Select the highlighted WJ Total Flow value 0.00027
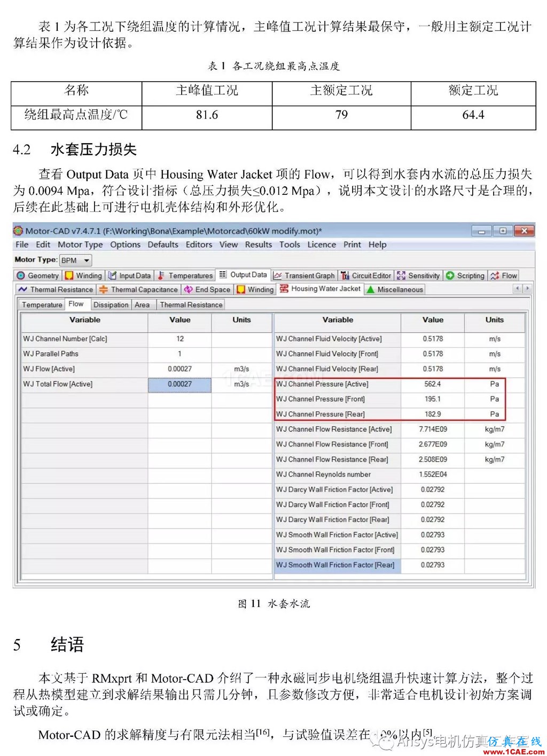The image size is (547, 756). (x=179, y=384)
